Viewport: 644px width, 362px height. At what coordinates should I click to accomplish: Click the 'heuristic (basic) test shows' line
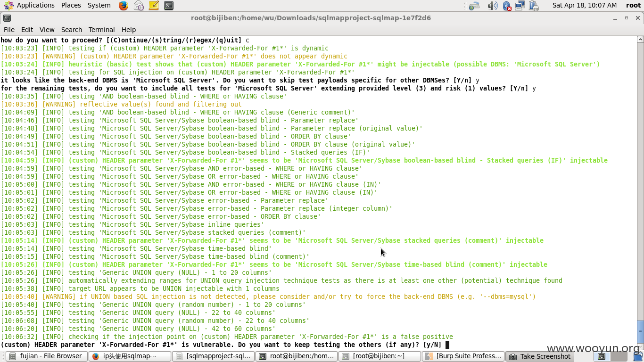[x=300, y=64]
